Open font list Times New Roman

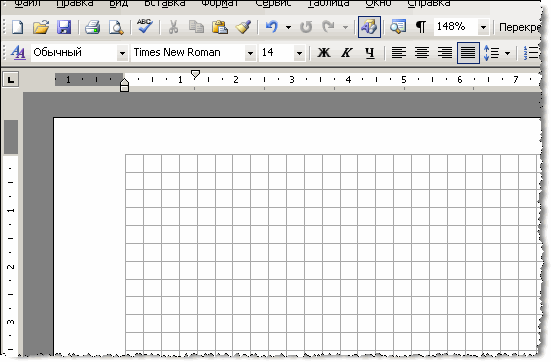click(250, 53)
